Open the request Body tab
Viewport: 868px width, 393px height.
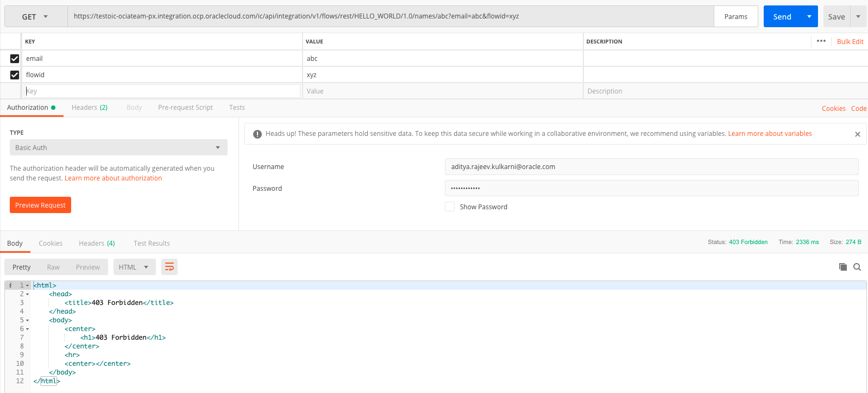[x=134, y=108]
